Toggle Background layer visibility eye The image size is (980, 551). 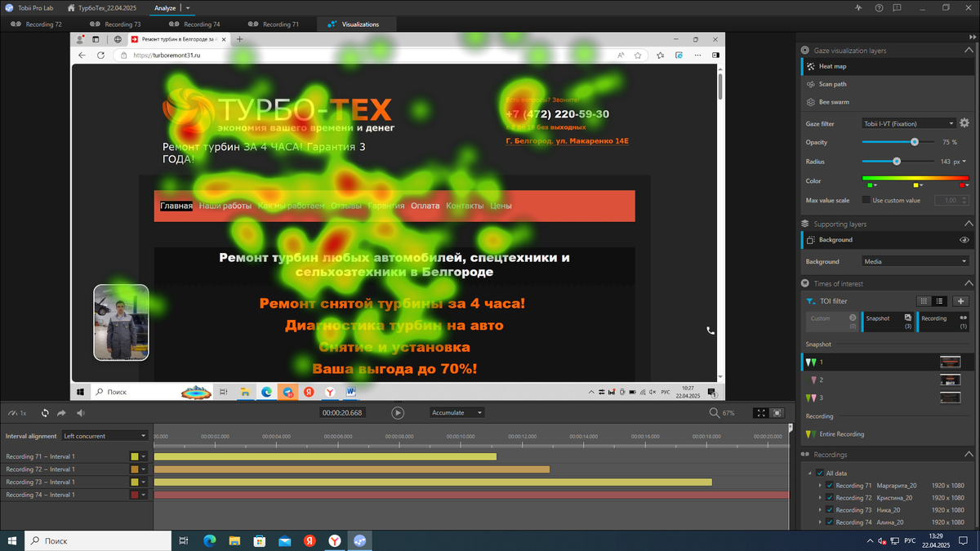coord(964,240)
